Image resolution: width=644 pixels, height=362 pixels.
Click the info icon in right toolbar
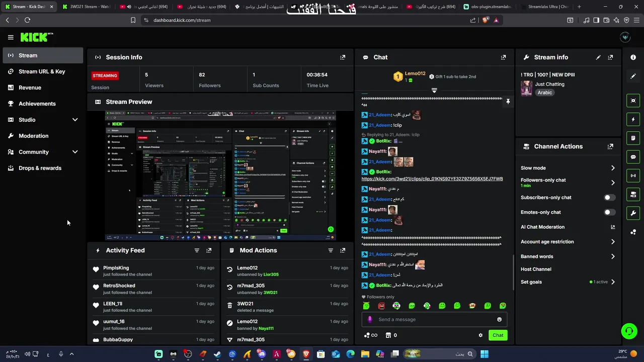point(633,57)
